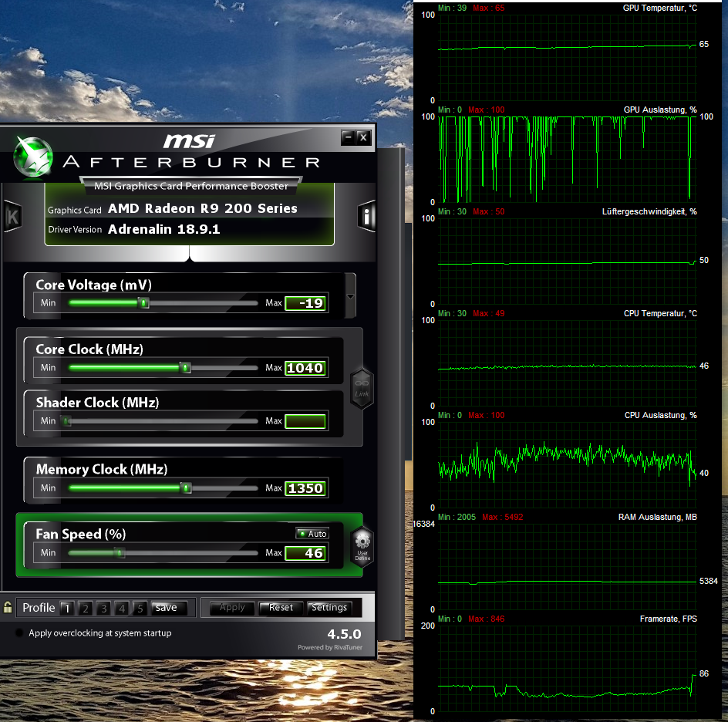Click 'Min : 39' in GPU Temperatur graph

pyautogui.click(x=452, y=8)
